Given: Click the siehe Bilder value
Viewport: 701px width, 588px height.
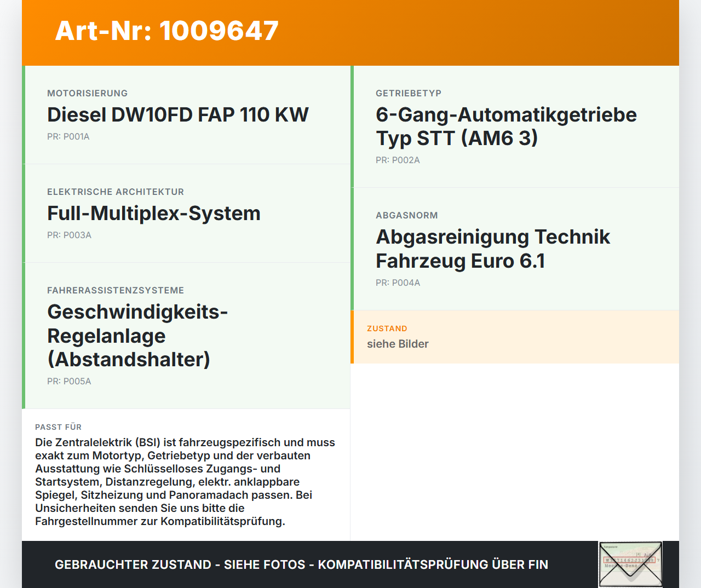Looking at the screenshot, I should [398, 344].
